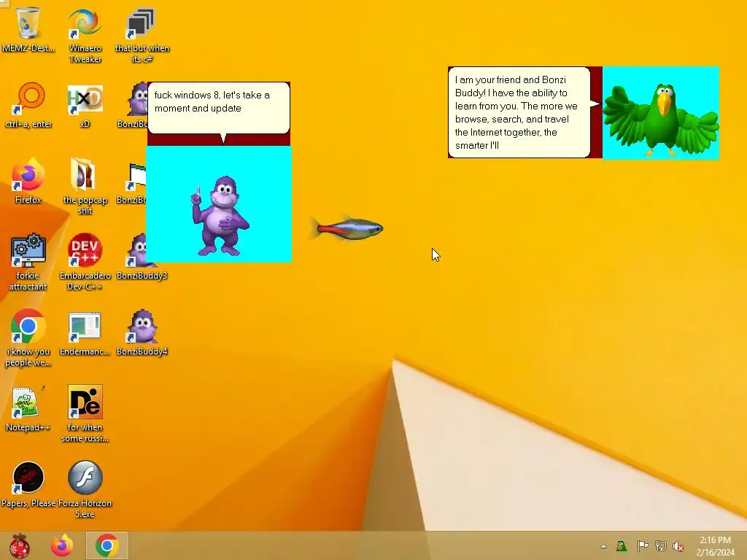Launch Embarcadero Dev-C++
Viewport: 747px width, 560px height.
[x=85, y=262]
